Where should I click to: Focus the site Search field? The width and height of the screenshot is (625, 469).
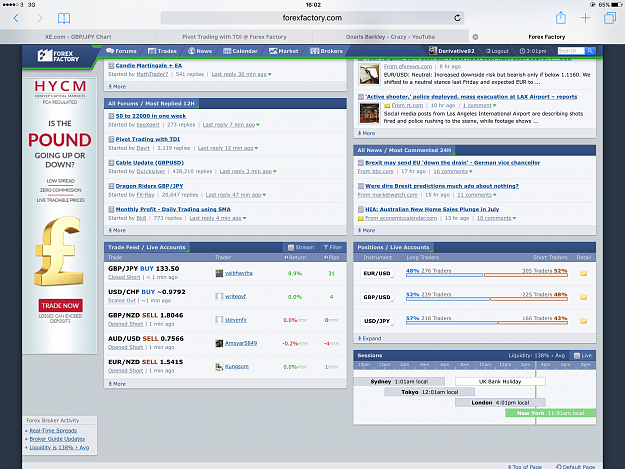[571, 51]
